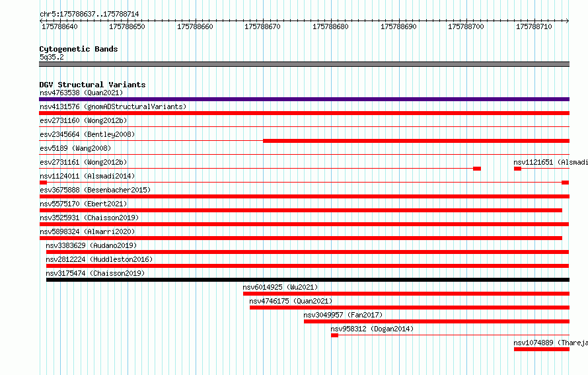Click the esv2731161 (Wong2012b) label
Viewport: 588px width, 375px height.
tap(83, 162)
